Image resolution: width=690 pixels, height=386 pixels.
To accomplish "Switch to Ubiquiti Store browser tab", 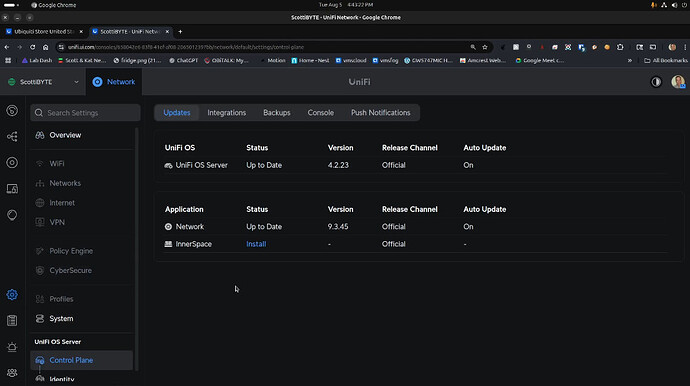I will tap(43, 32).
